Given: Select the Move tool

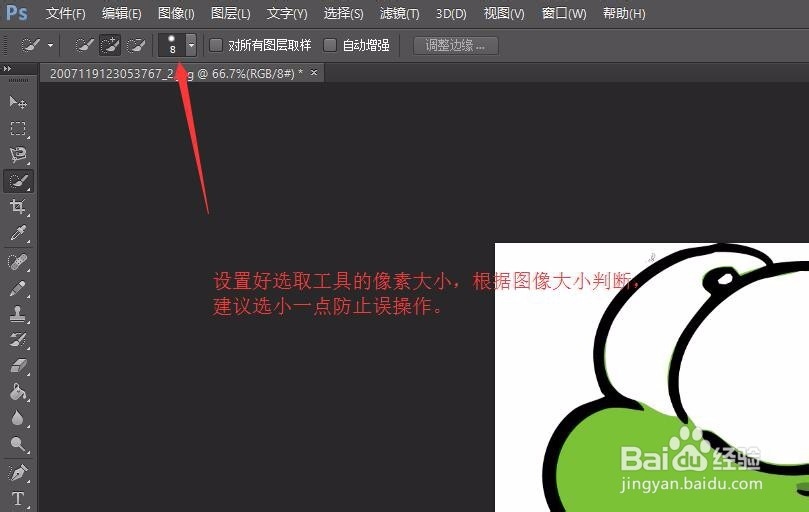Looking at the screenshot, I should pyautogui.click(x=18, y=103).
